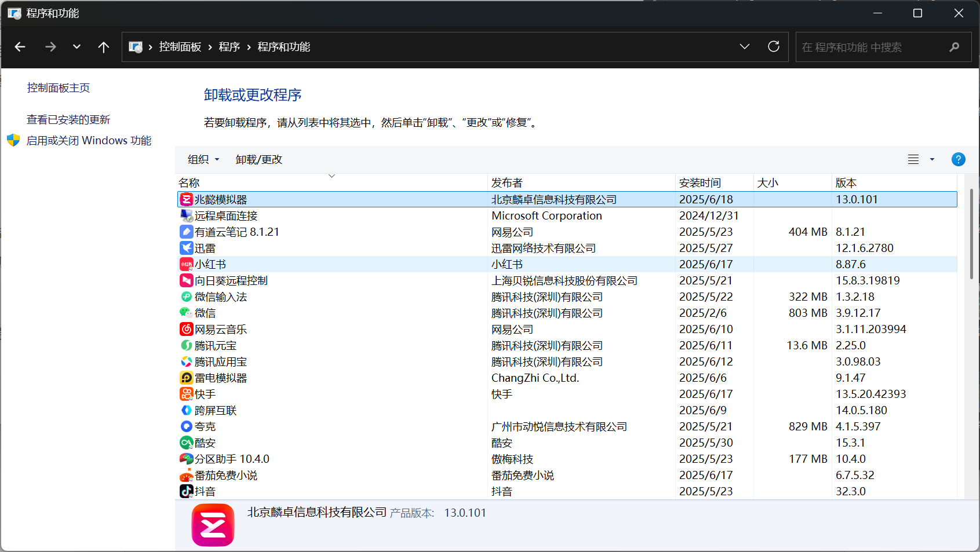Select the 小红书 row name text
The width and height of the screenshot is (980, 552).
click(x=210, y=264)
